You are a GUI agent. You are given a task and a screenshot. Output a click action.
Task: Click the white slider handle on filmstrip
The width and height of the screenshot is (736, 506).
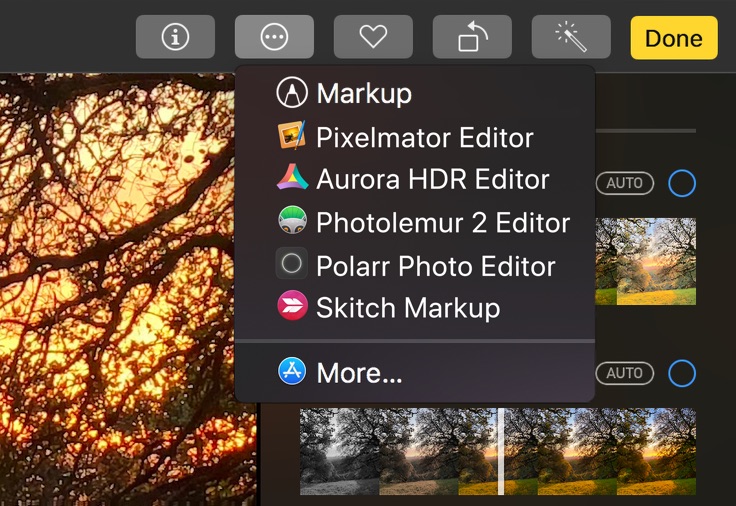point(501,451)
